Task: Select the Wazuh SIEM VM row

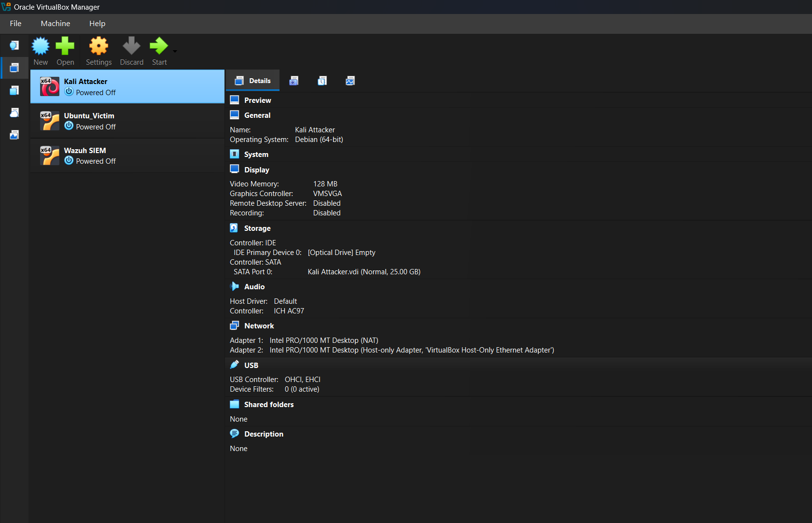Action: (127, 155)
